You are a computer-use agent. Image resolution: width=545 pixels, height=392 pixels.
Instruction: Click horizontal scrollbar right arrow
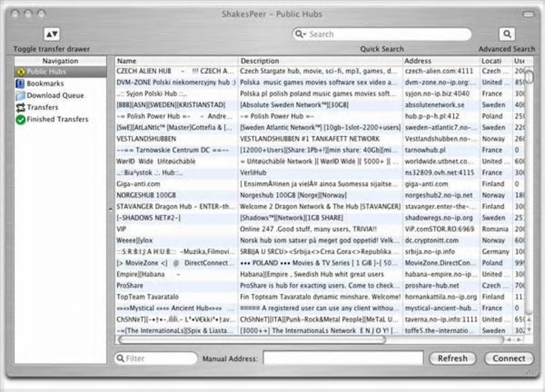pyautogui.click(x=519, y=340)
